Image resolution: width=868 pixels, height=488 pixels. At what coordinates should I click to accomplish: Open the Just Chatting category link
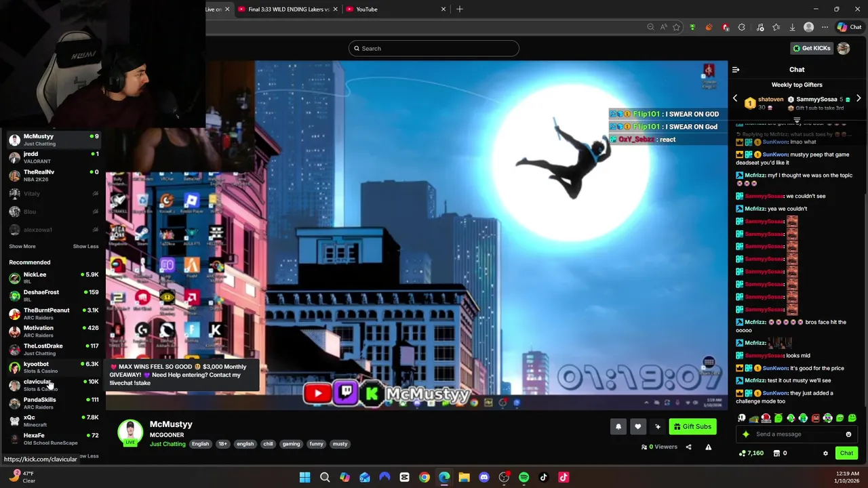coord(167,444)
